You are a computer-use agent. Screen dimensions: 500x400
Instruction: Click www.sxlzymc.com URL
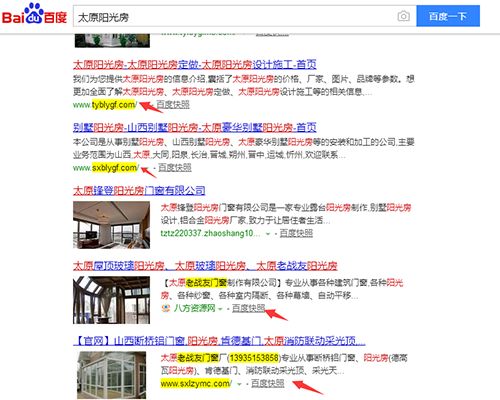pyautogui.click(x=196, y=384)
